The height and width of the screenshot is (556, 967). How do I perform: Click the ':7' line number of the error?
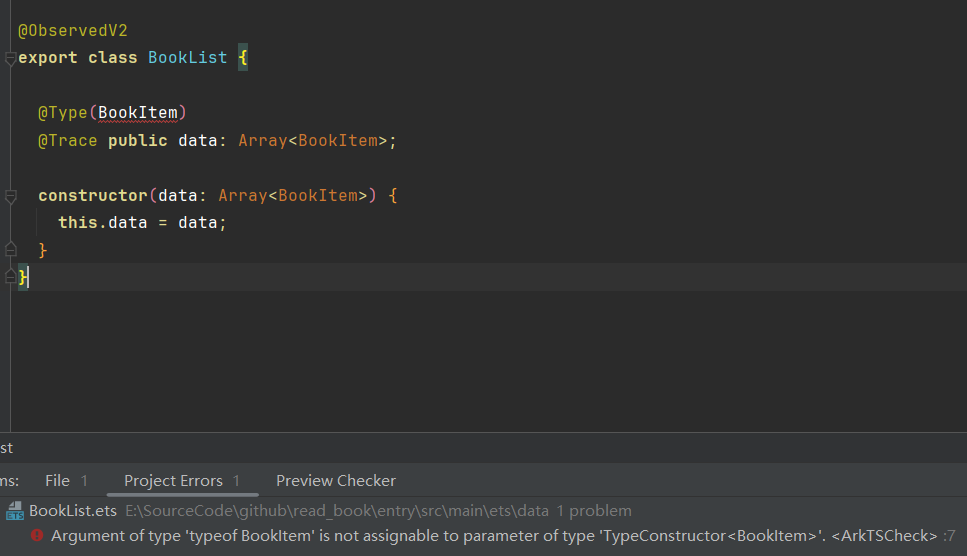[949, 536]
